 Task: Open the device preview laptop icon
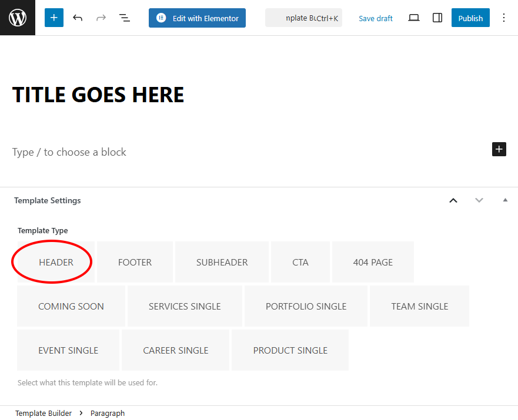[x=414, y=18]
